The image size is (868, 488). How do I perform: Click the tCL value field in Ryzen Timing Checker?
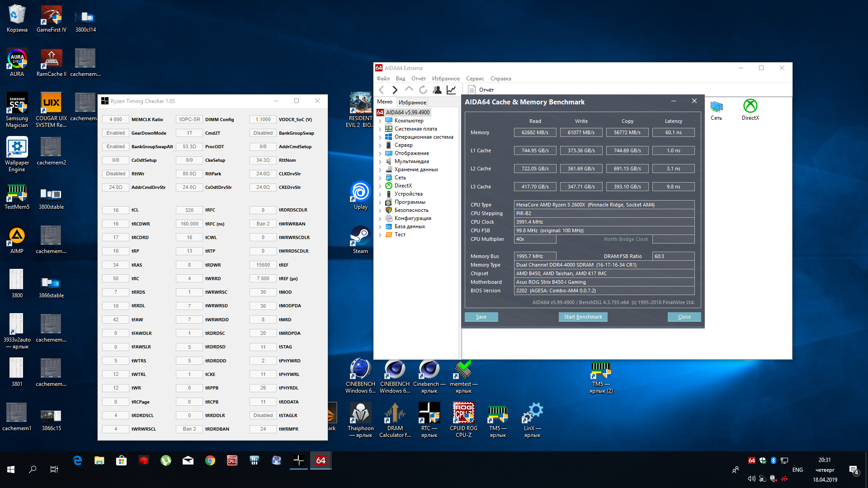coord(116,210)
